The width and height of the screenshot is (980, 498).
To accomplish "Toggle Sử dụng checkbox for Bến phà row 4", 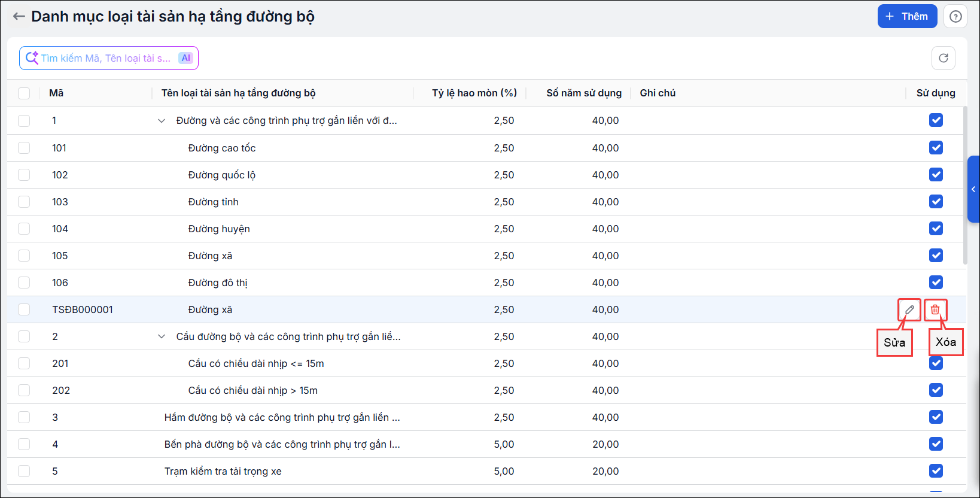I will tap(936, 444).
